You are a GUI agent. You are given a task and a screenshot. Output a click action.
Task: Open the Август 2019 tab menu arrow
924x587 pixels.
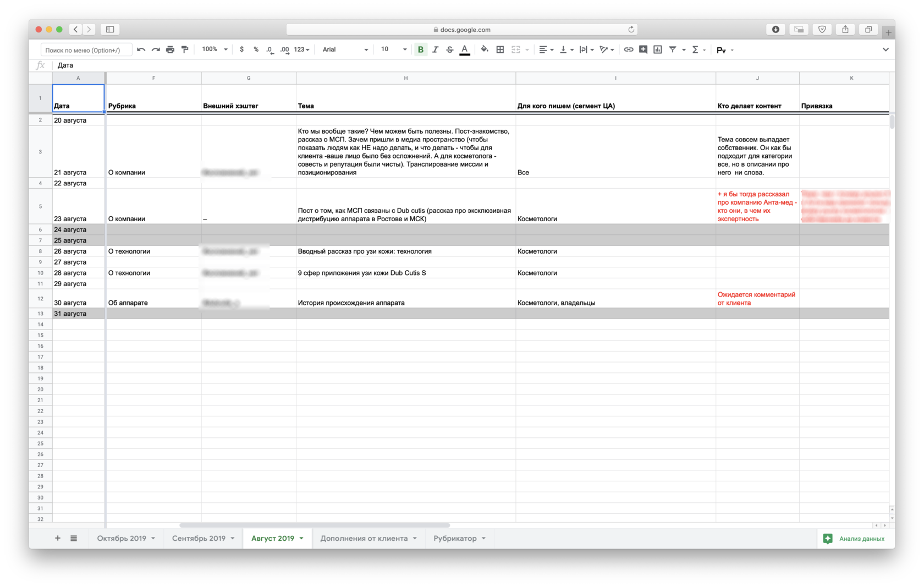pos(301,539)
